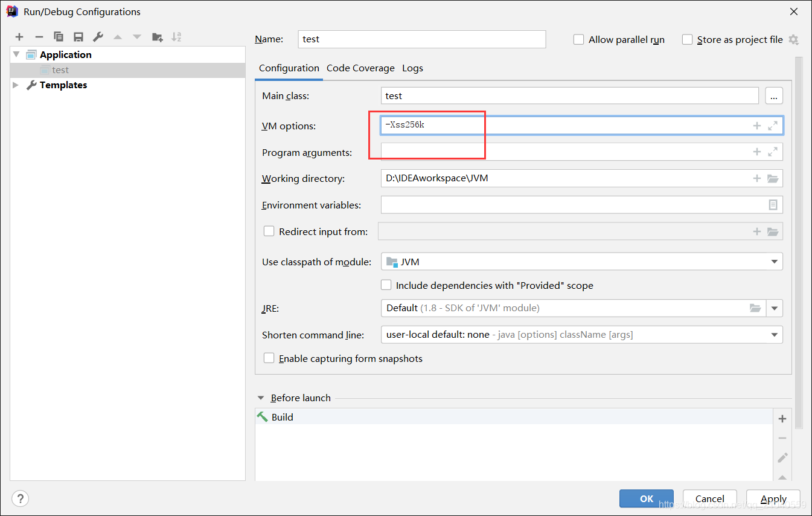The height and width of the screenshot is (516, 812).
Task: Click into the Main class field
Action: (570, 96)
